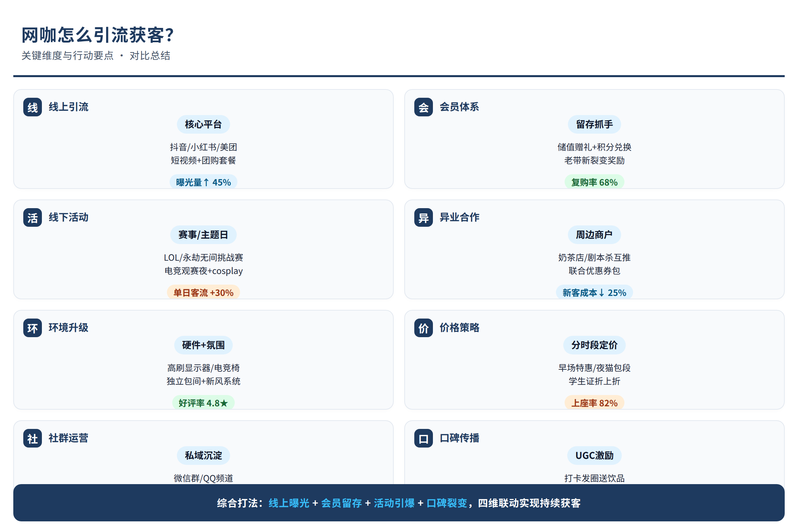Click the 价 icon beside 价格策略
Viewport: 798px width, 532px height.
coord(423,328)
